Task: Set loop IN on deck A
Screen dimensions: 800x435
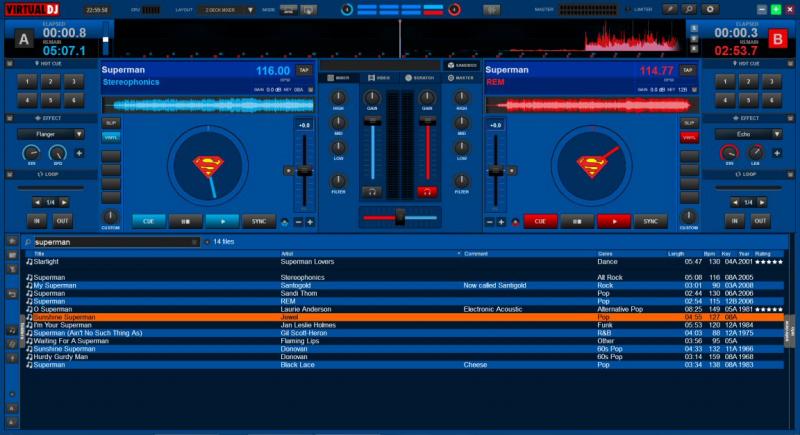Action: click(x=37, y=221)
